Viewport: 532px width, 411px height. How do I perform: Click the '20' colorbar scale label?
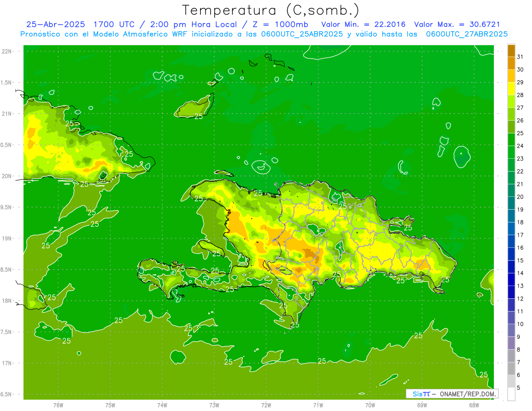click(520, 197)
